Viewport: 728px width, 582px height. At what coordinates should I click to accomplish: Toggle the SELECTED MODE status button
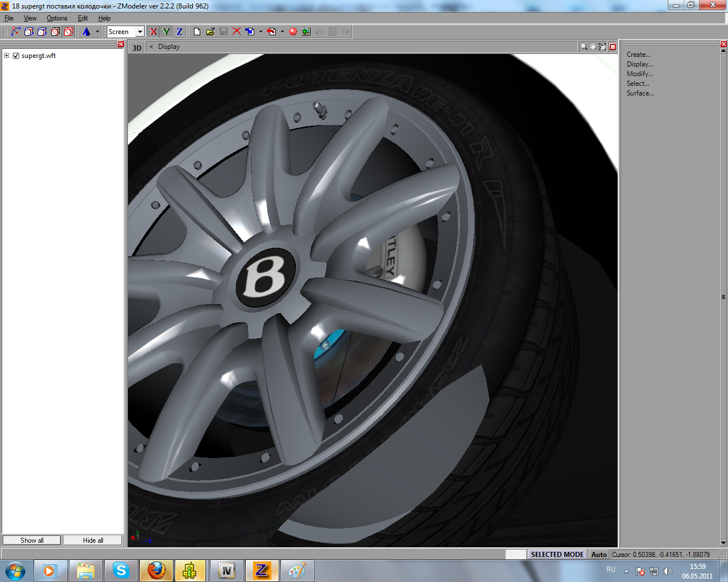[x=557, y=555]
